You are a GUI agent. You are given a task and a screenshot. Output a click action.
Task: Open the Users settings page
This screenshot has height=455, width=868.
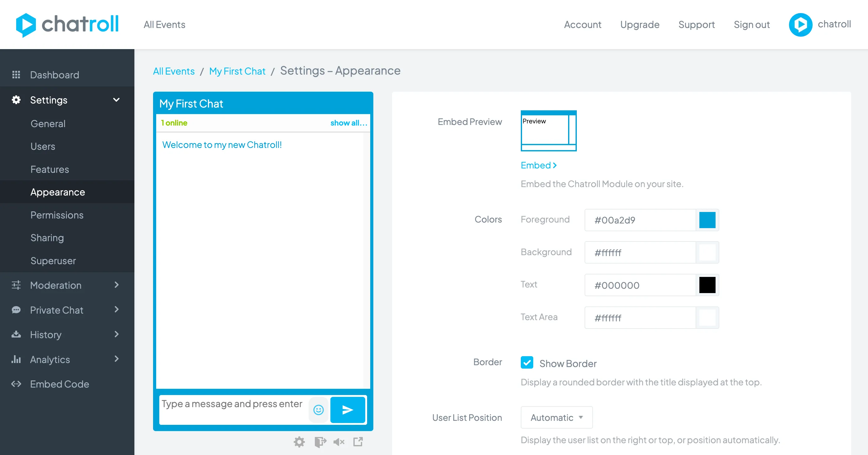tap(43, 146)
